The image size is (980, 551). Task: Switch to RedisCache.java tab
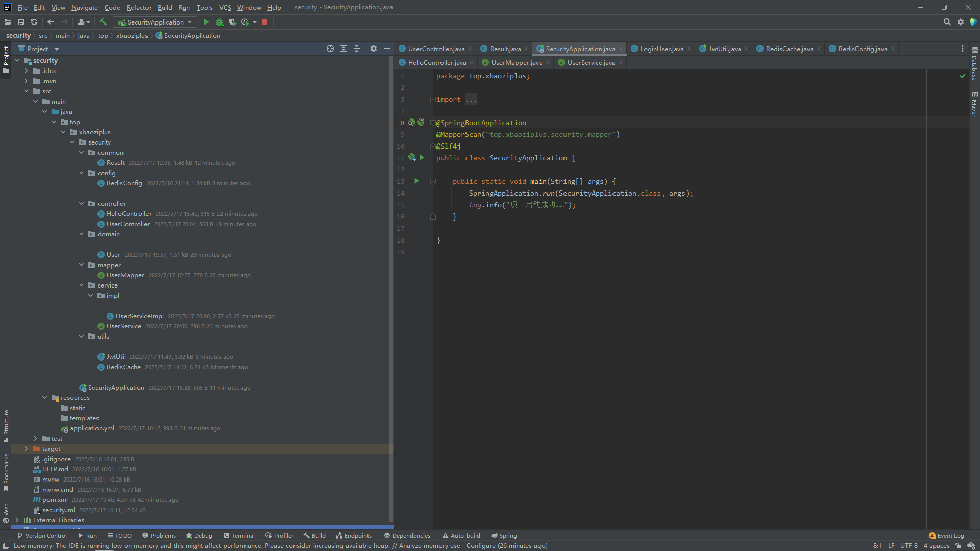[x=789, y=49]
